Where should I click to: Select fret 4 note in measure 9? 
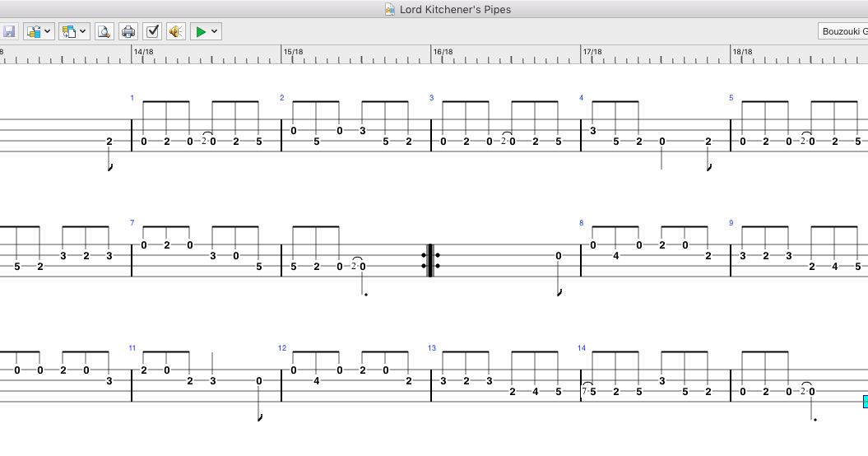tap(835, 267)
